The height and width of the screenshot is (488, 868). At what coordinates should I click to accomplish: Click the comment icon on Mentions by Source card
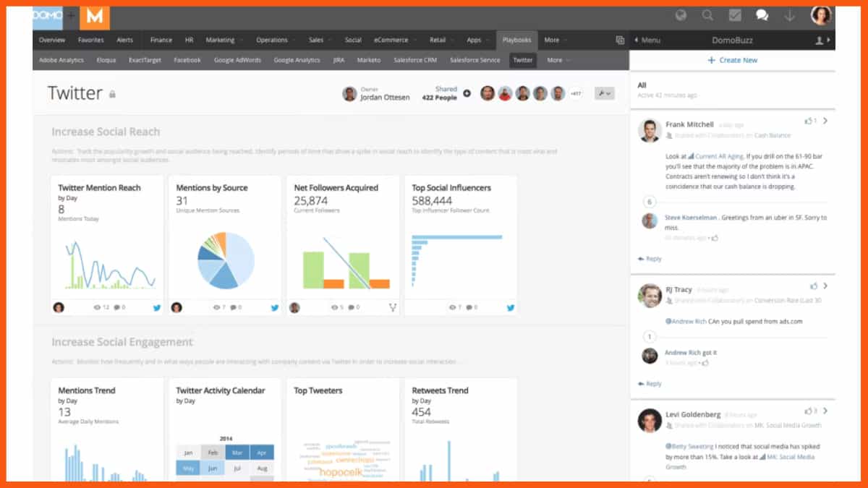pyautogui.click(x=234, y=307)
